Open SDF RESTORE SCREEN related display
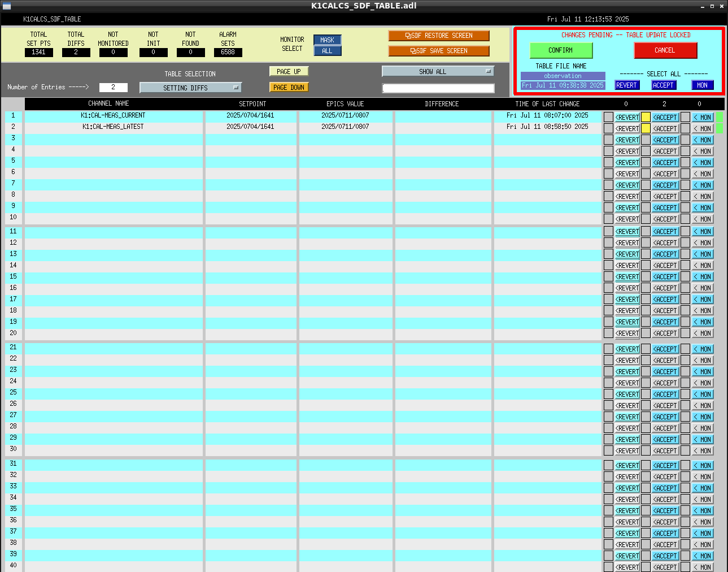The width and height of the screenshot is (728, 572). [439, 36]
